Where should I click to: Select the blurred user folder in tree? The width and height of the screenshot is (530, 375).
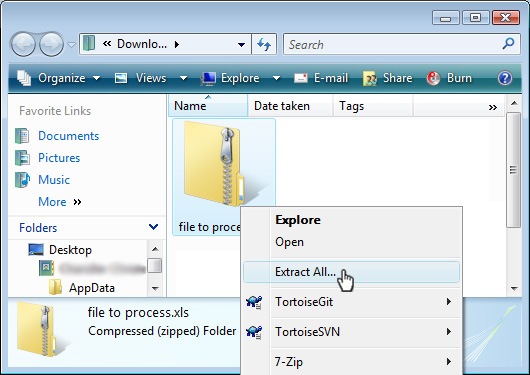pos(102,268)
